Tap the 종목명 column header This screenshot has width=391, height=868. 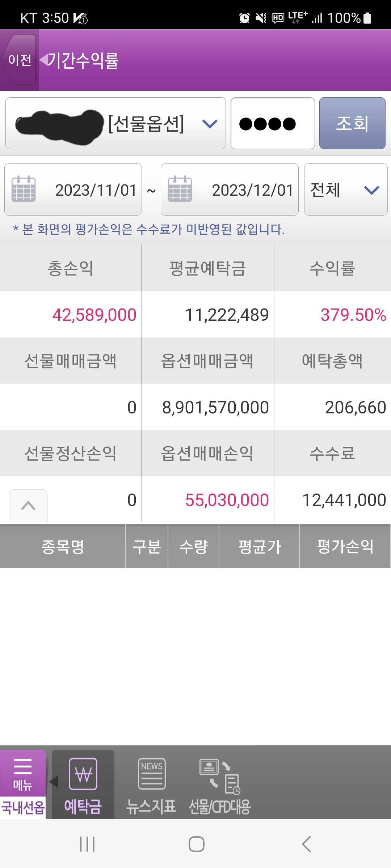tap(63, 546)
